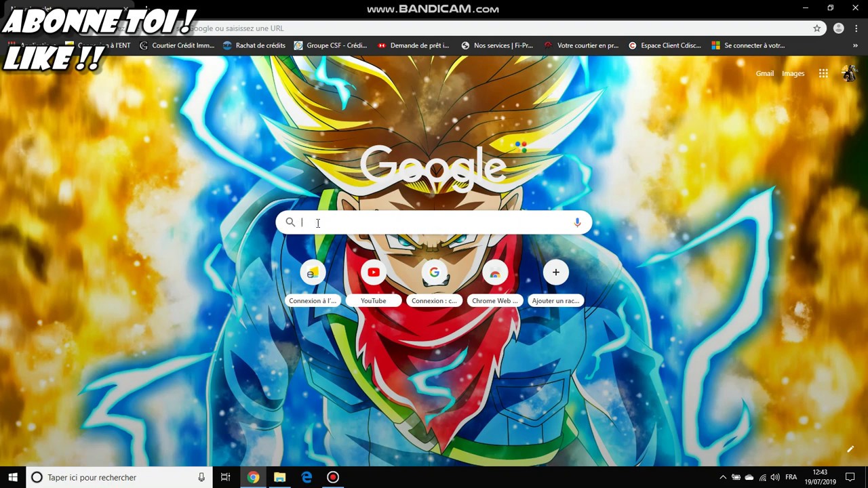This screenshot has width=868, height=488.
Task: Open the Chrome three-dot menu
Action: (x=857, y=28)
